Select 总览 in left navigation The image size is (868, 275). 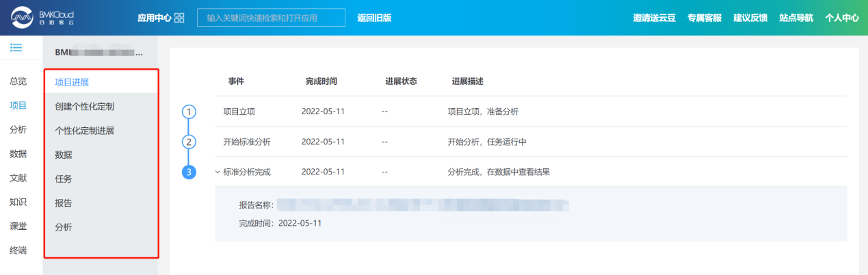coord(18,81)
